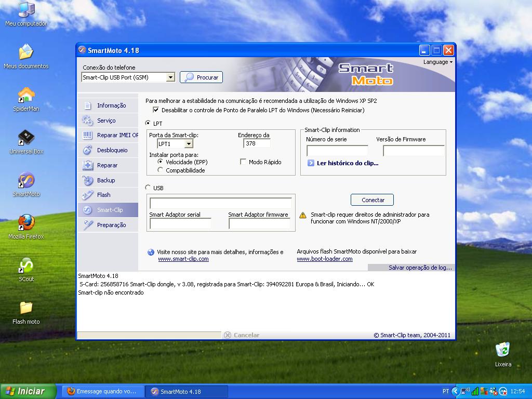
Task: Go to the Reparar section in sidebar
Action: [x=108, y=165]
